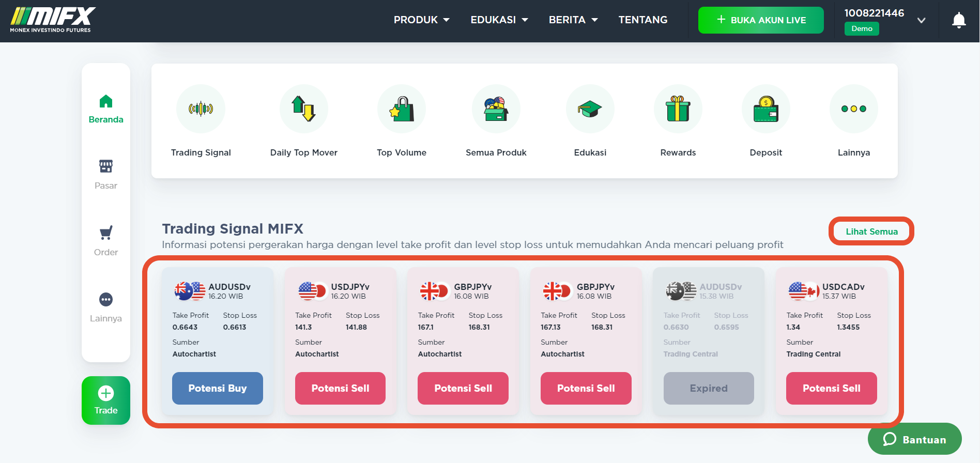980x463 pixels.
Task: Click Potensi Sell on GBPJPYv 167.1 card
Action: (x=463, y=388)
